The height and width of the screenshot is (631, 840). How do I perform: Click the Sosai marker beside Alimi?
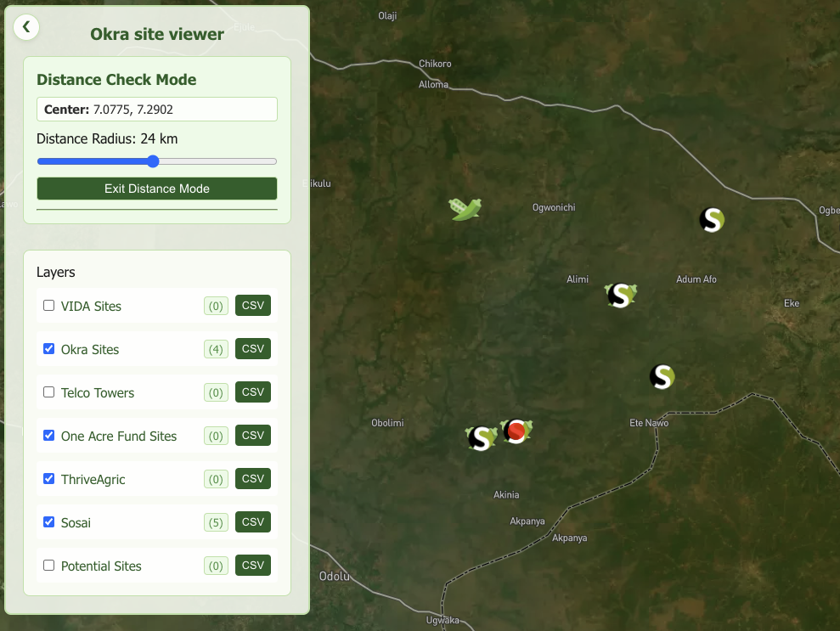tap(621, 296)
